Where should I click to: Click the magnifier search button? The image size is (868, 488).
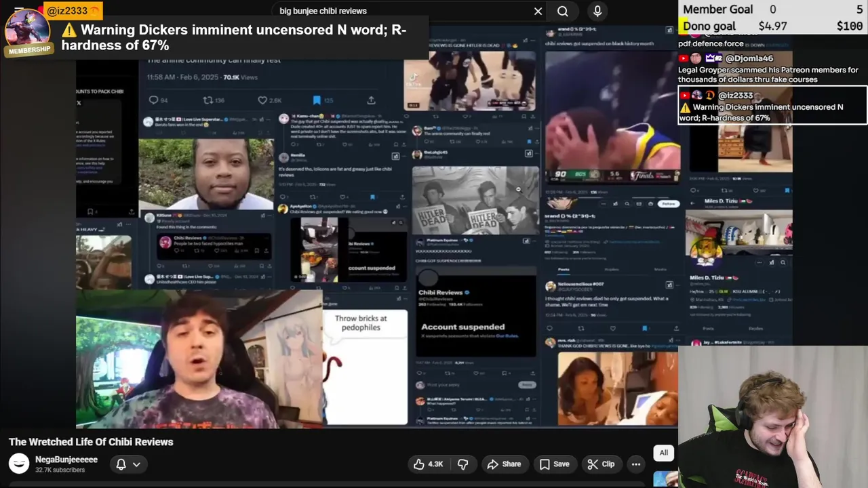(x=563, y=11)
